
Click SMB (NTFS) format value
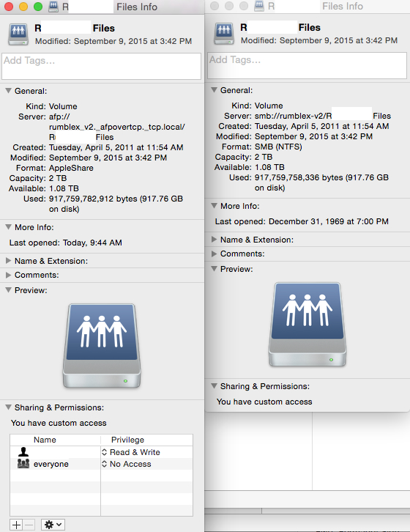[278, 147]
